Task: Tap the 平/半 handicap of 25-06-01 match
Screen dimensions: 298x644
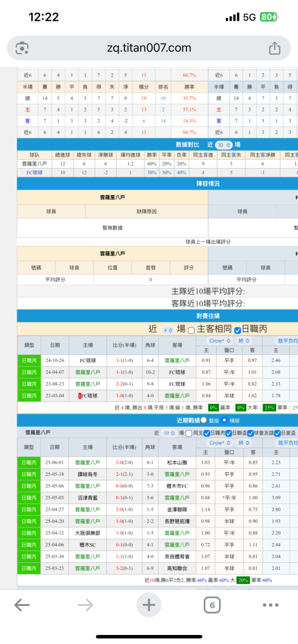Action: [229, 462]
